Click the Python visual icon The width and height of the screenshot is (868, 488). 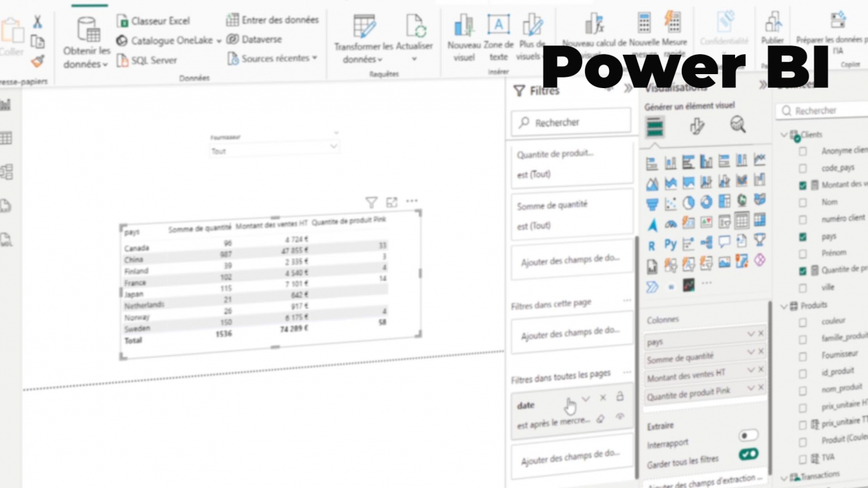tap(670, 245)
